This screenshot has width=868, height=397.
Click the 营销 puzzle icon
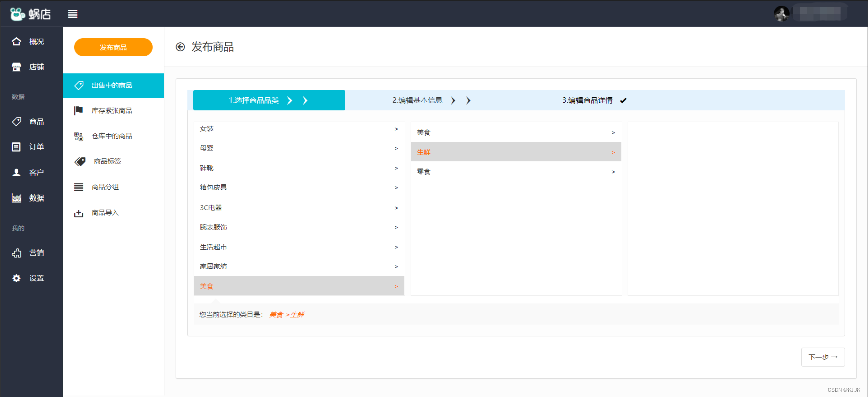click(x=17, y=253)
